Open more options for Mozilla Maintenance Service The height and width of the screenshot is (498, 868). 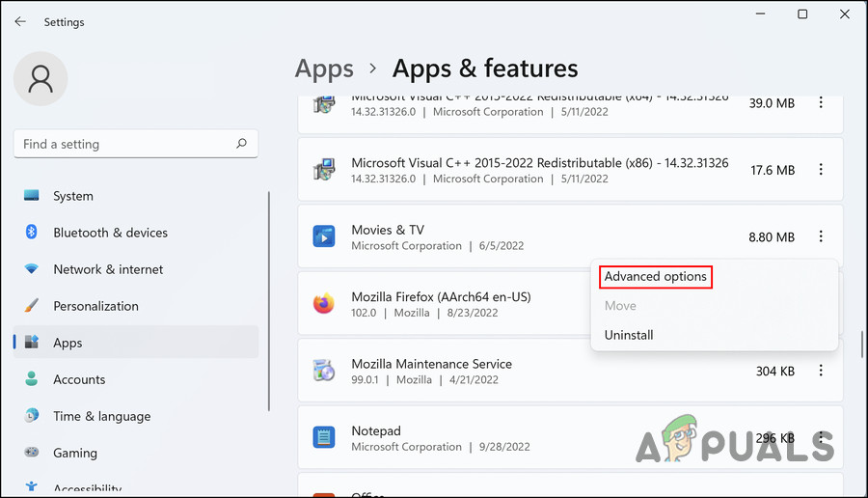point(821,371)
